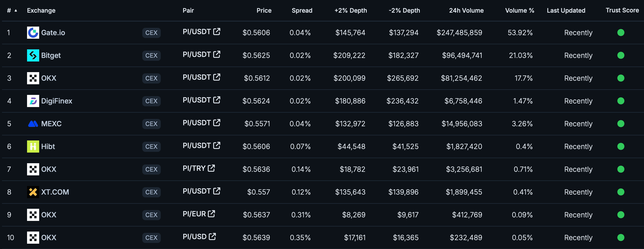Select the OKX logo in row 3
The height and width of the screenshot is (249, 644).
33,78
